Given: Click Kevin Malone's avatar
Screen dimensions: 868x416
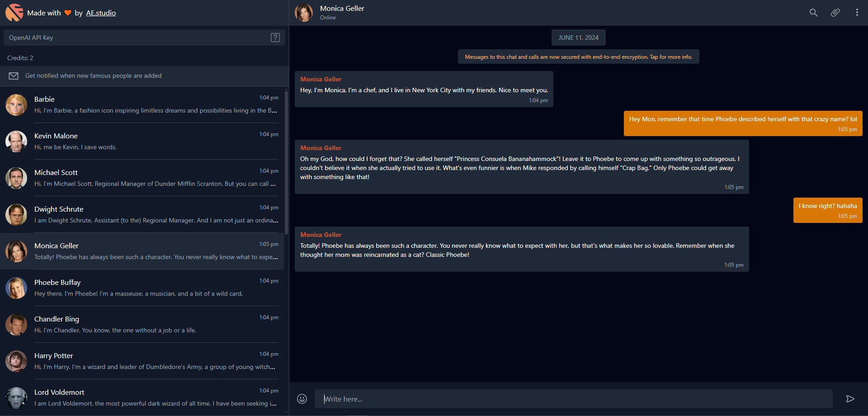Looking at the screenshot, I should click(16, 142).
